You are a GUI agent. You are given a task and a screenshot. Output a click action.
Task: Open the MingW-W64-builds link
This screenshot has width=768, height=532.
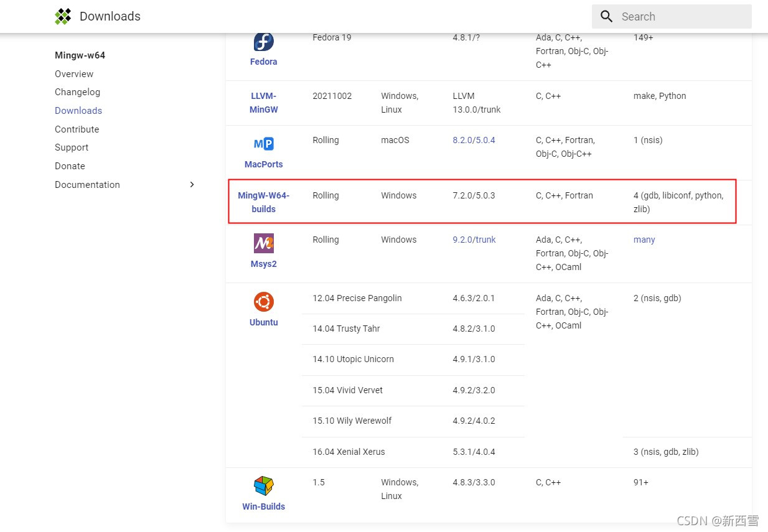click(x=264, y=202)
